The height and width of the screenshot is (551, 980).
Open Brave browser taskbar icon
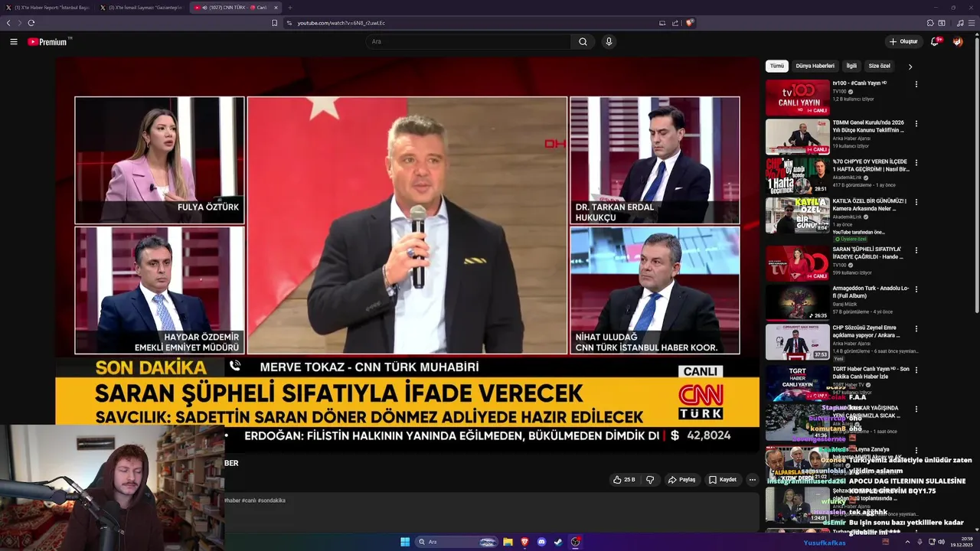pos(524,542)
